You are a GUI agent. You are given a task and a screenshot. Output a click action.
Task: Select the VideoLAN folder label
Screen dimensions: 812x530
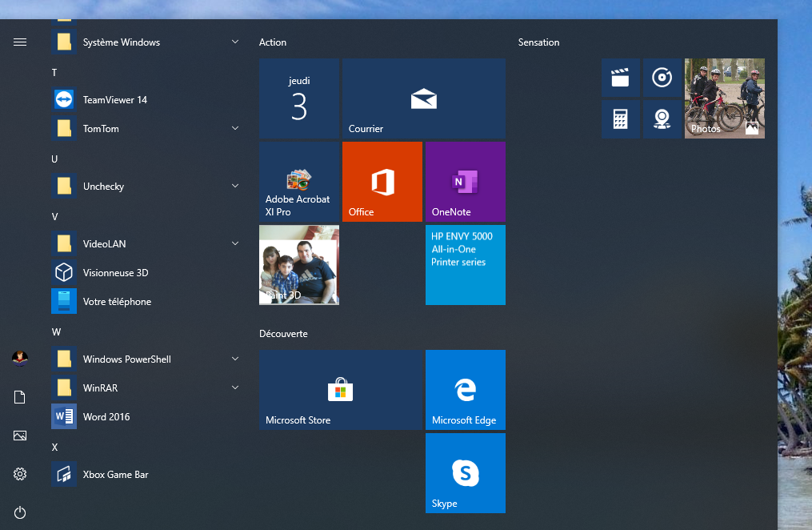(104, 244)
